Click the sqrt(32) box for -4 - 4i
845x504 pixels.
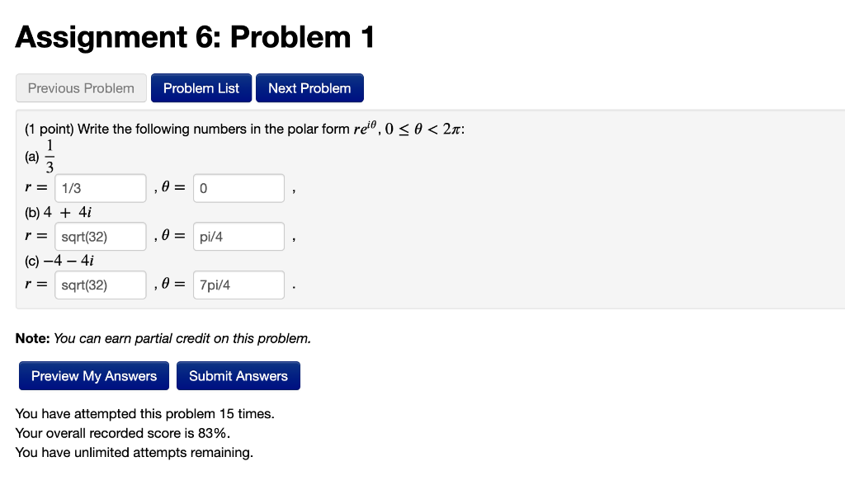point(100,285)
